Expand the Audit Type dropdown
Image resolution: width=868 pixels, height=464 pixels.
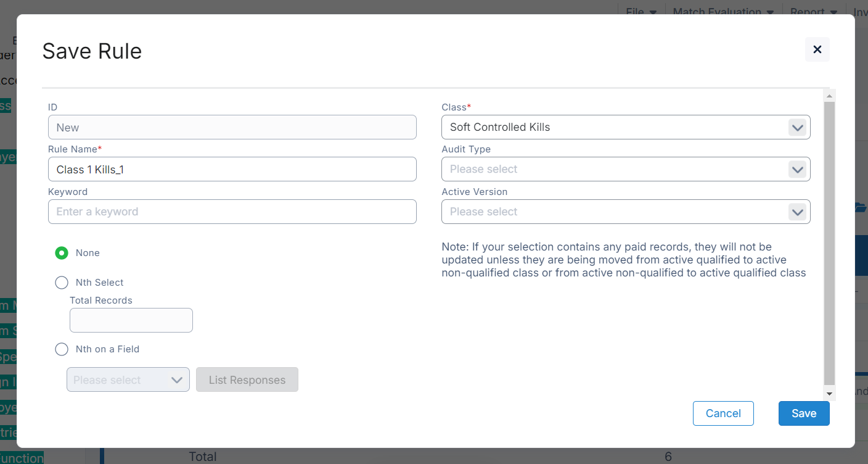pos(616,170)
